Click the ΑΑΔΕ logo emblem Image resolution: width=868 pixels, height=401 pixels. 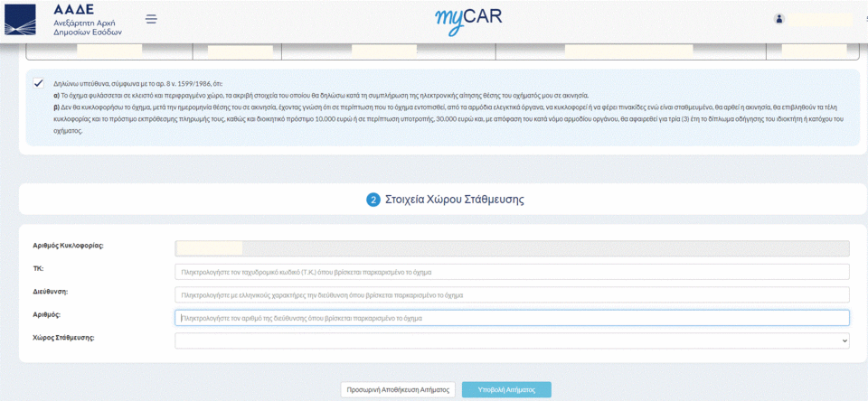click(21, 19)
